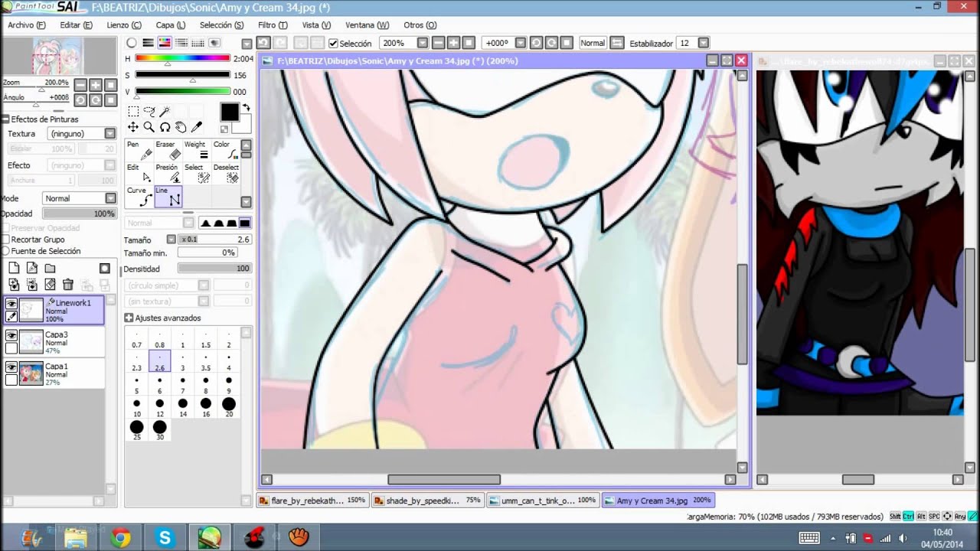Activate the magic wand tool
The image size is (980, 551).
coord(165,112)
